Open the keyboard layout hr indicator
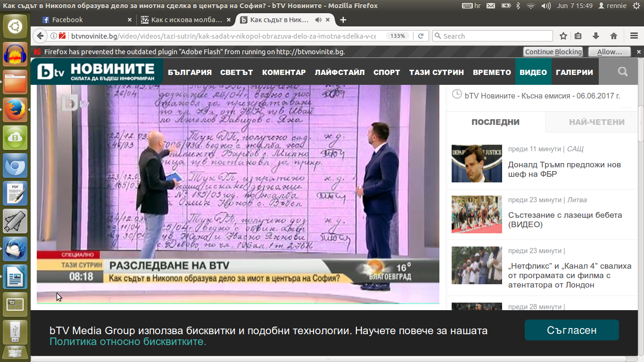 point(471,6)
